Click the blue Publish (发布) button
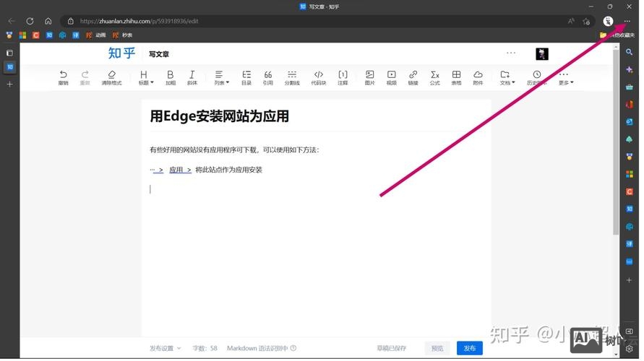The width and height of the screenshot is (644, 361). pyautogui.click(x=469, y=348)
